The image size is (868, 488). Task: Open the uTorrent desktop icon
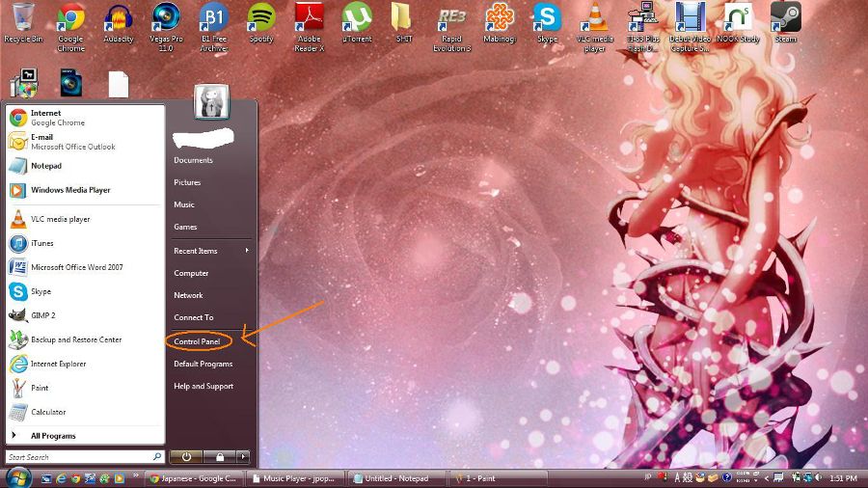(x=358, y=19)
